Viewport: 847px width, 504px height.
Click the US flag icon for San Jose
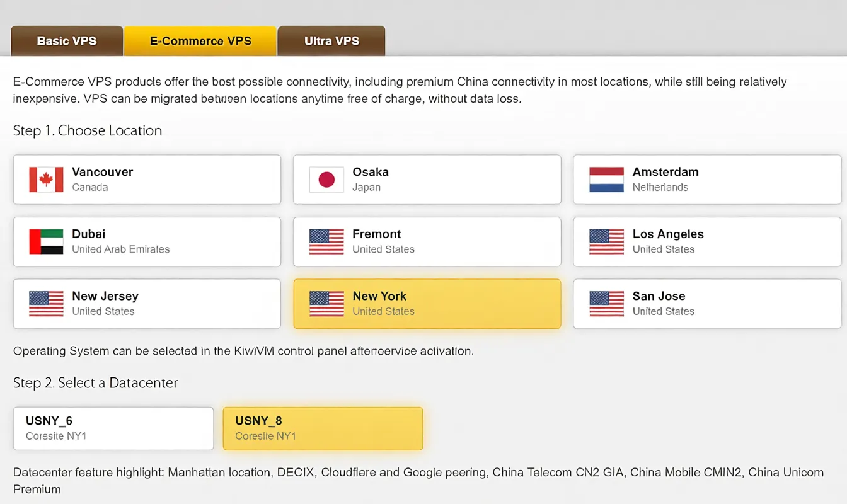(x=606, y=304)
